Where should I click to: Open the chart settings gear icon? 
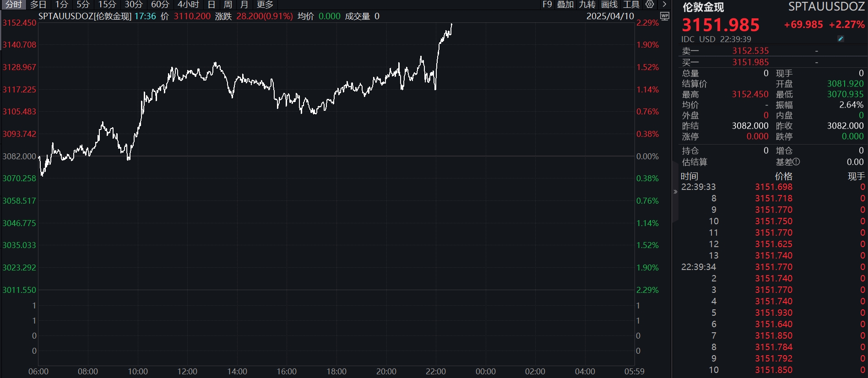[x=650, y=5]
